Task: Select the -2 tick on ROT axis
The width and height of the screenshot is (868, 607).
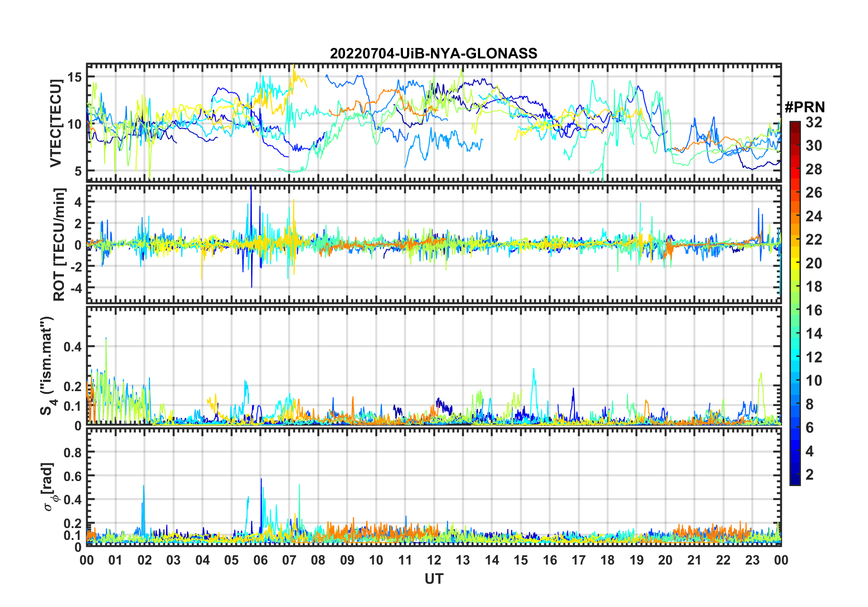Action: [x=76, y=266]
